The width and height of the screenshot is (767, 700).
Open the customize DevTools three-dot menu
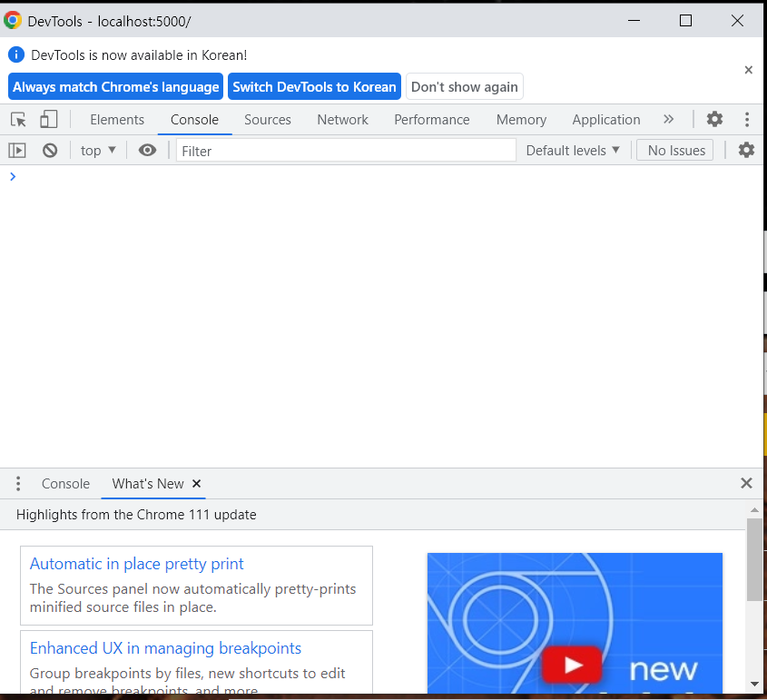coord(746,119)
